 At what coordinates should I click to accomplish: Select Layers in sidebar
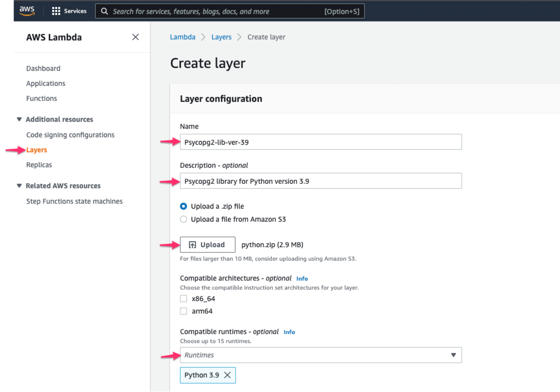coord(37,150)
